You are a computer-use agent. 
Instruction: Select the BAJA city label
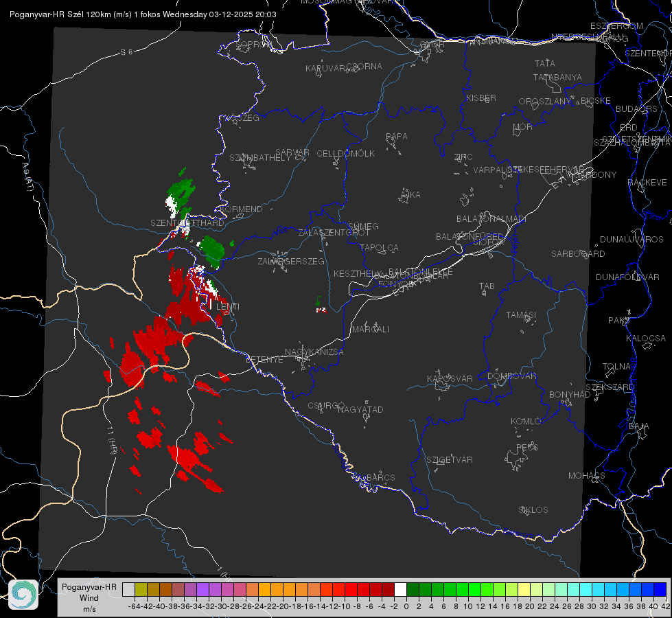click(x=639, y=426)
